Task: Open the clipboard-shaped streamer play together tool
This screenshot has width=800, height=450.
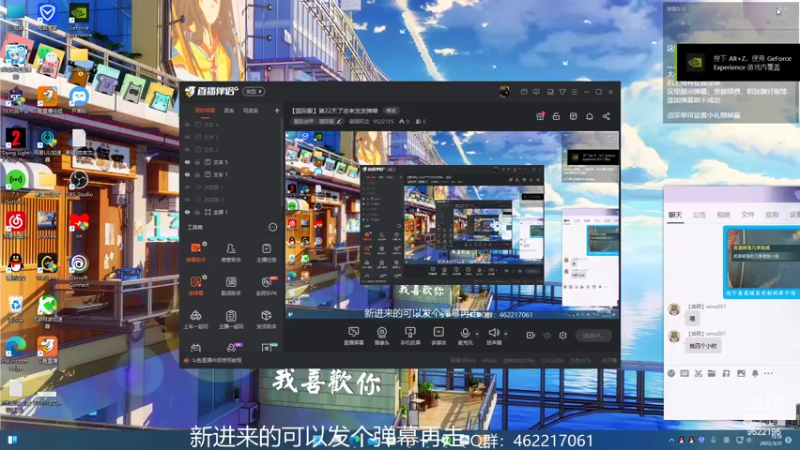Action: point(231,319)
